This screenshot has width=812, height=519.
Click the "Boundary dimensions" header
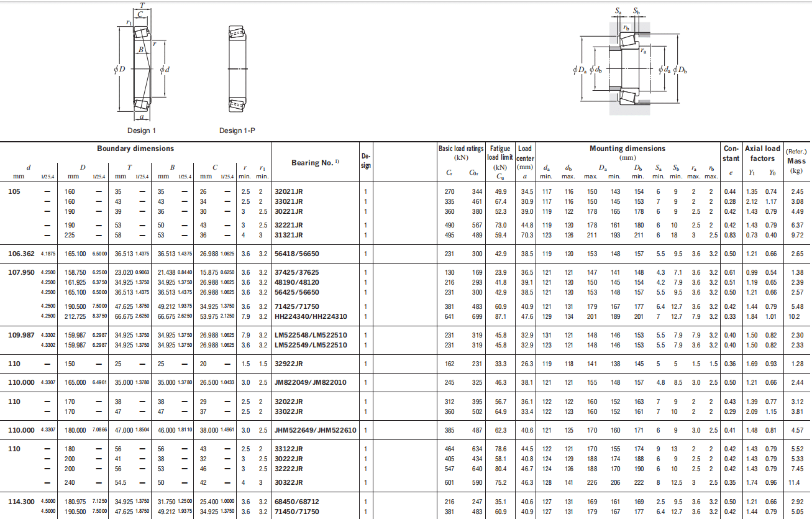[135, 149]
